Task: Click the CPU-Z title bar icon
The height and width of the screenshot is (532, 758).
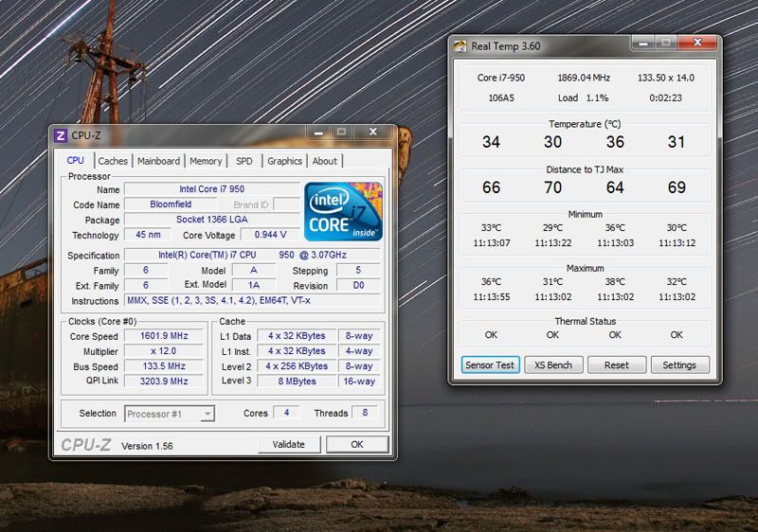Action: (x=62, y=135)
